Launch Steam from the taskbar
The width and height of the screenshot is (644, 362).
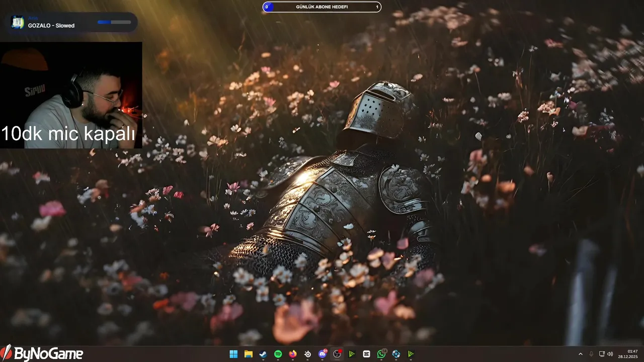pos(263,354)
